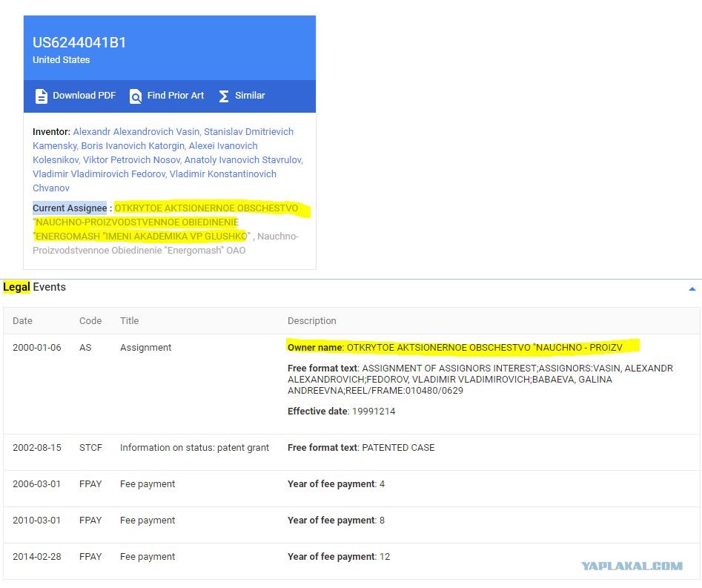Click highlighted assignee OTKRYTOE AKTSIONERNOE OBSCHESTVO
Viewport: 702px width, 588px height.
click(206, 208)
